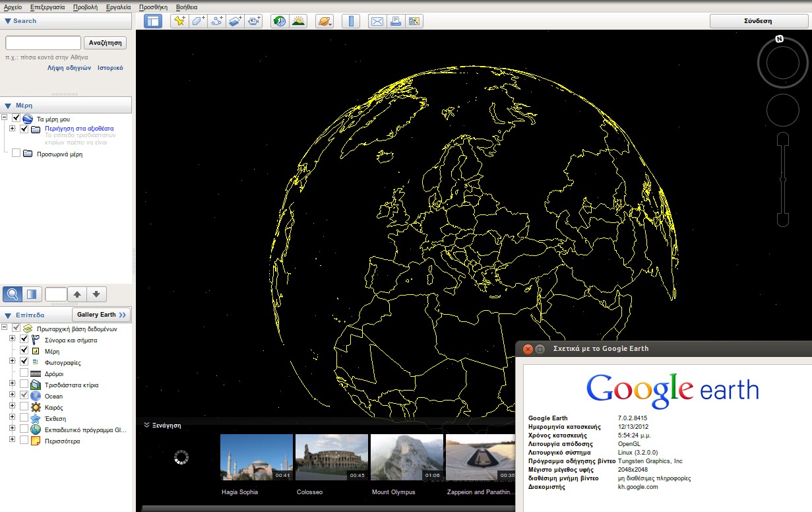Image resolution: width=812 pixels, height=512 pixels.
Task: Select the Add Polygon tool
Action: (x=198, y=21)
